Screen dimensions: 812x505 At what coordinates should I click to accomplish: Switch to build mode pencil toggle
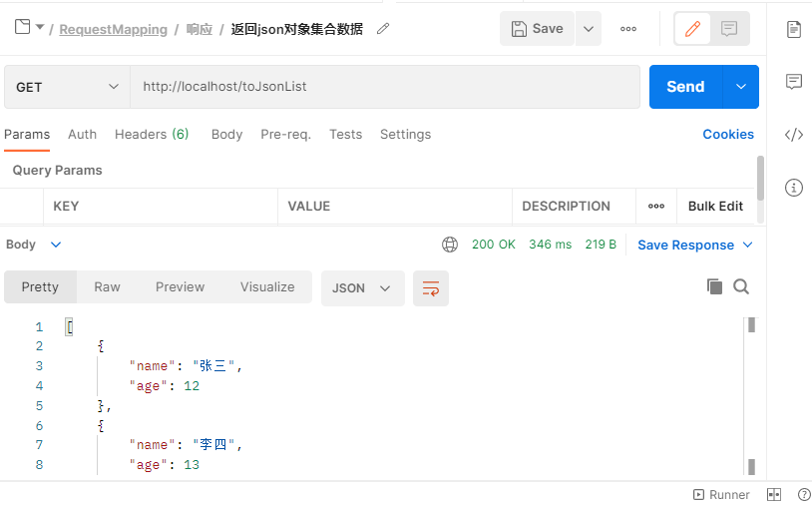click(x=692, y=29)
